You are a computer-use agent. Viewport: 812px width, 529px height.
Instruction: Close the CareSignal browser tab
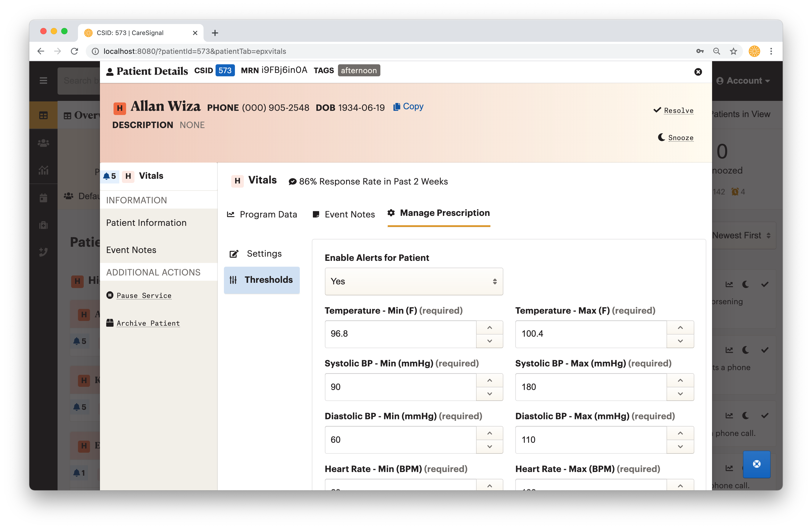coord(195,33)
